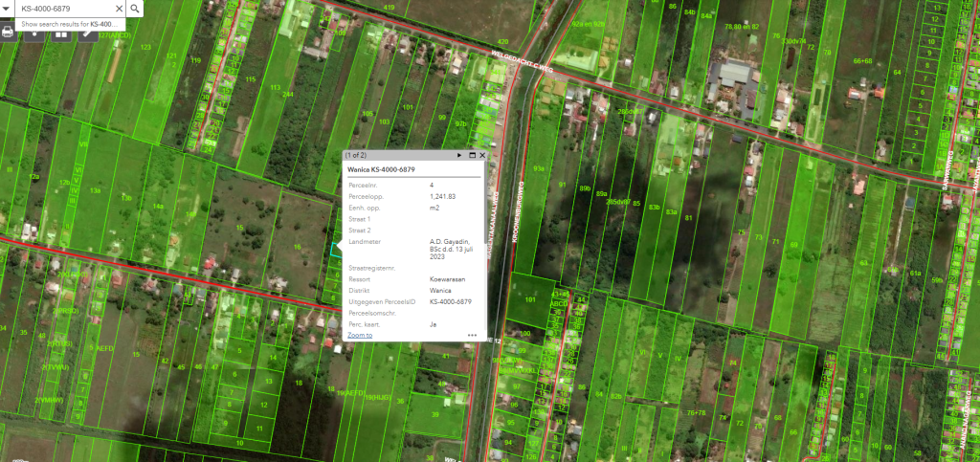Open the print widget

[x=9, y=31]
